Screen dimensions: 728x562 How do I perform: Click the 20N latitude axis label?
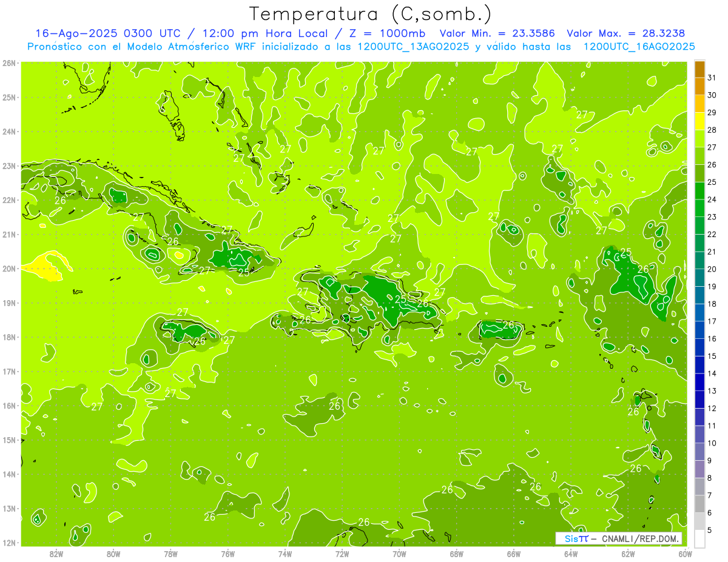(x=9, y=269)
